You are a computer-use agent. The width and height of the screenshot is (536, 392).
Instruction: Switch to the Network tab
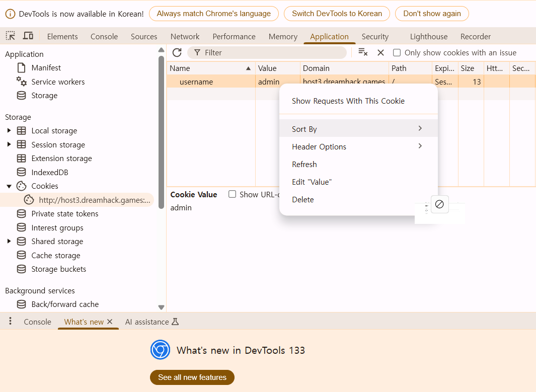(185, 36)
